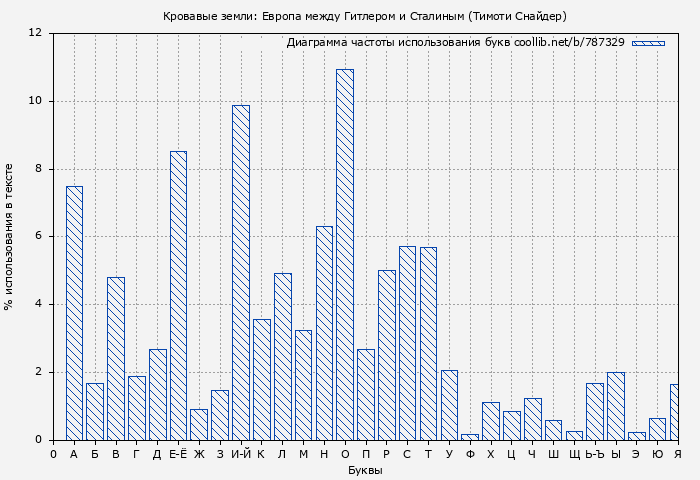700x480 pixels.
Task: Click the legend text with coollib.net link
Action: pos(455,43)
